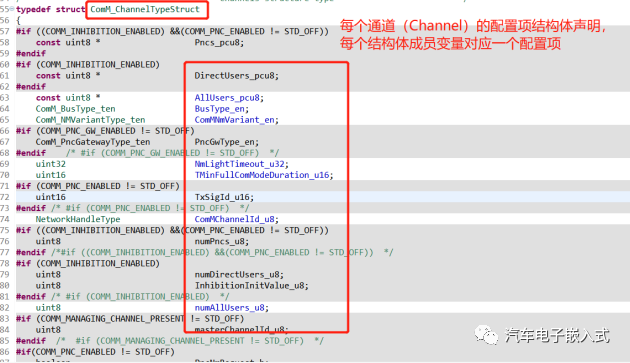This screenshot has height=363, width=630.
Task: Click the uint16 type on line 70
Action: pyautogui.click(x=51, y=175)
